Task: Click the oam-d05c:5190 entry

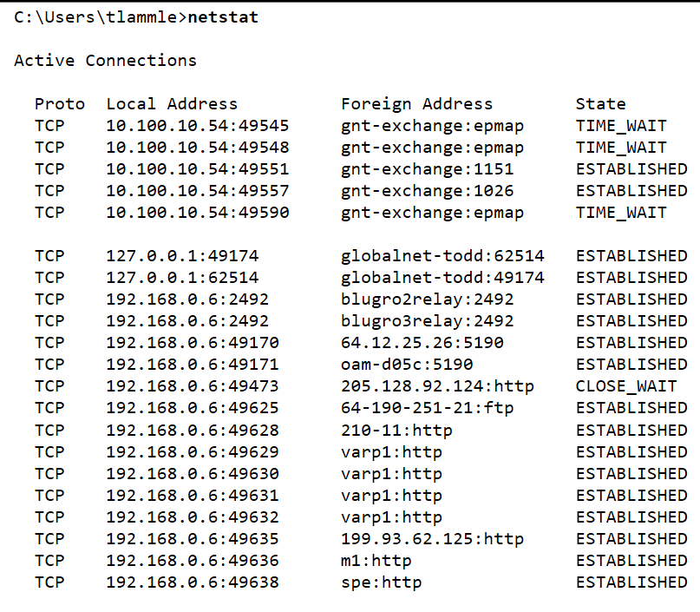Action: pyautogui.click(x=407, y=365)
